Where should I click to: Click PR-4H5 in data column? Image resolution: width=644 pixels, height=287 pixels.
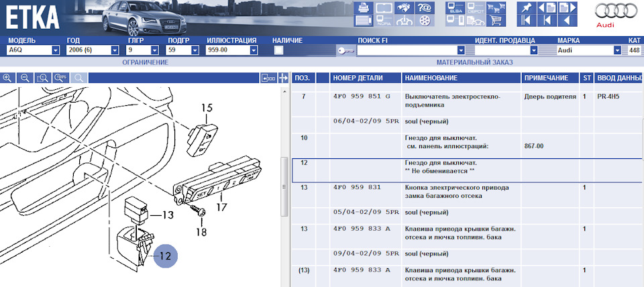coord(608,97)
